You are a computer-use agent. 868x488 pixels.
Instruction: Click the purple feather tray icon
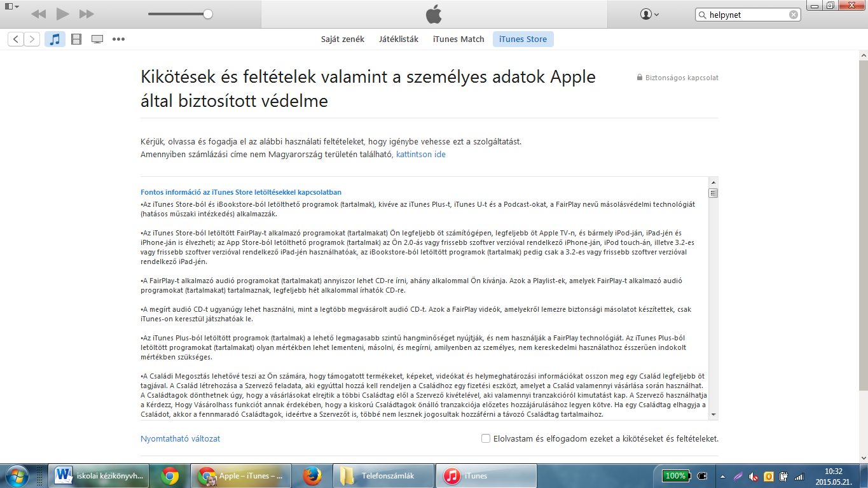tap(738, 476)
